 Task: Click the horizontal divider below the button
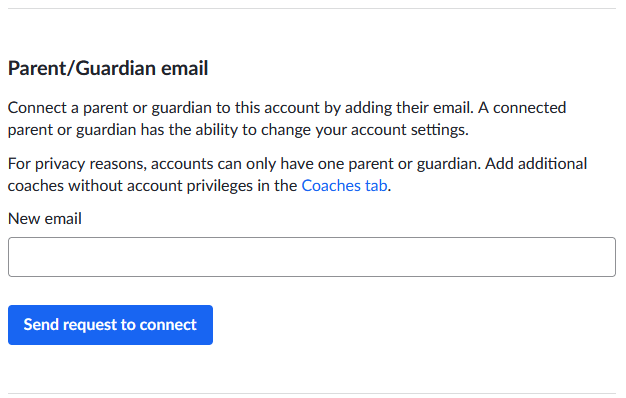click(312, 394)
